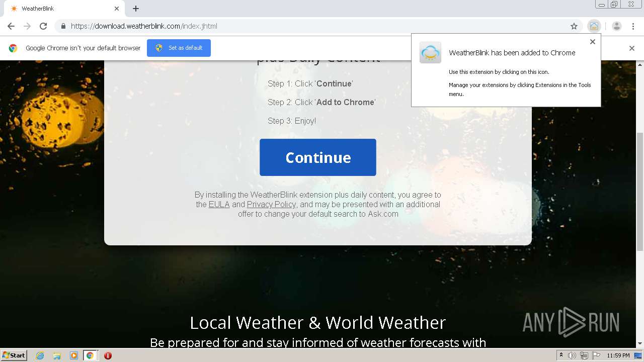Viewport: 644px width, 362px height.
Task: Click the page scrollbar up arrow
Action: (x=640, y=64)
